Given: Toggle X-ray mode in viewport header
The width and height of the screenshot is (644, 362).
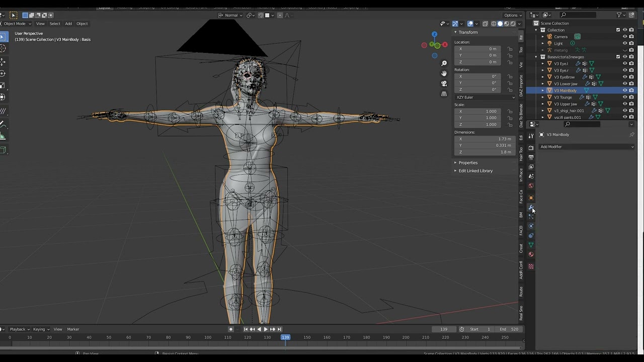Looking at the screenshot, I should point(485,24).
